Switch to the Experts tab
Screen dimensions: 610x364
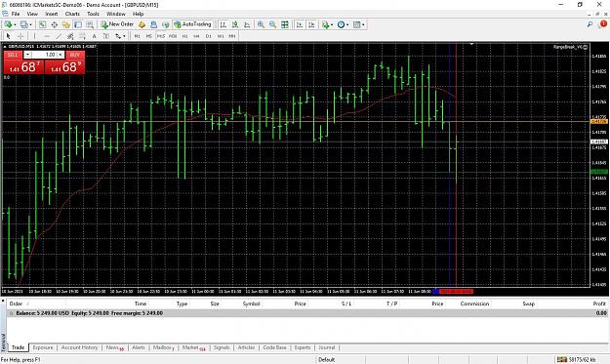pos(303,347)
